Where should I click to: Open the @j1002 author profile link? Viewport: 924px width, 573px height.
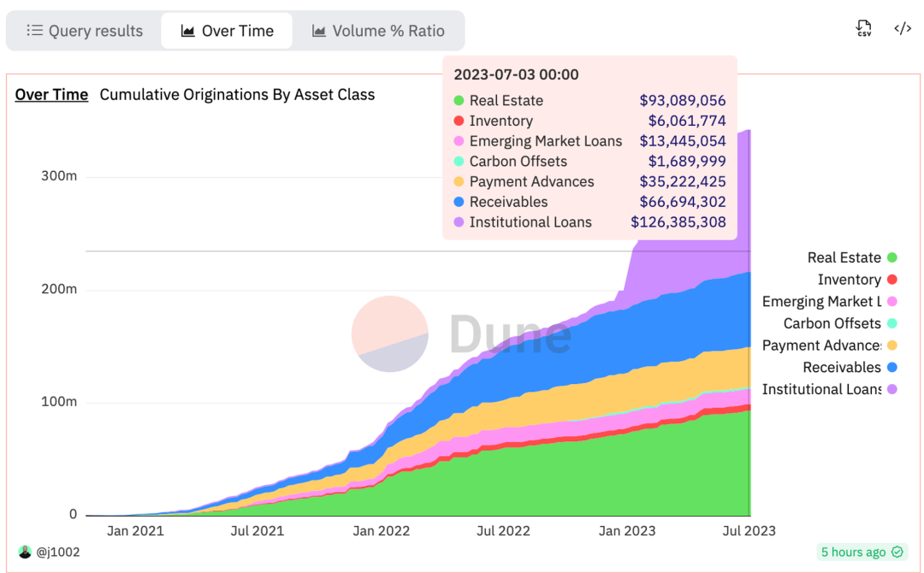point(58,552)
